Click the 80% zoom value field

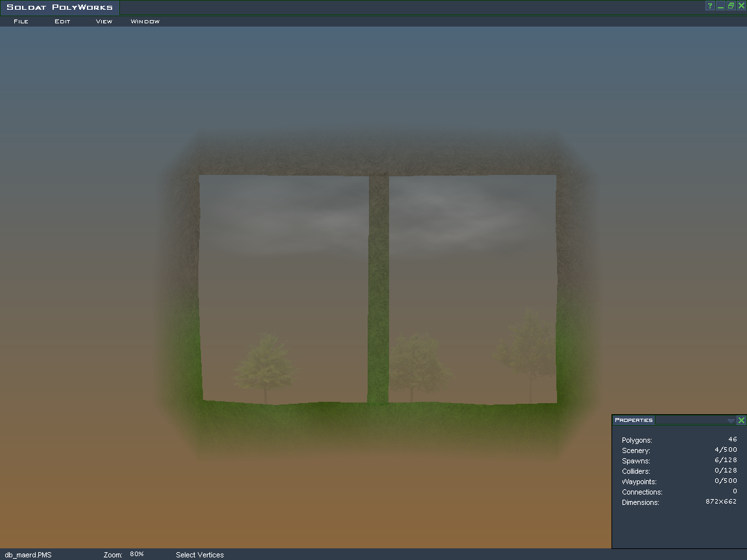[137, 554]
